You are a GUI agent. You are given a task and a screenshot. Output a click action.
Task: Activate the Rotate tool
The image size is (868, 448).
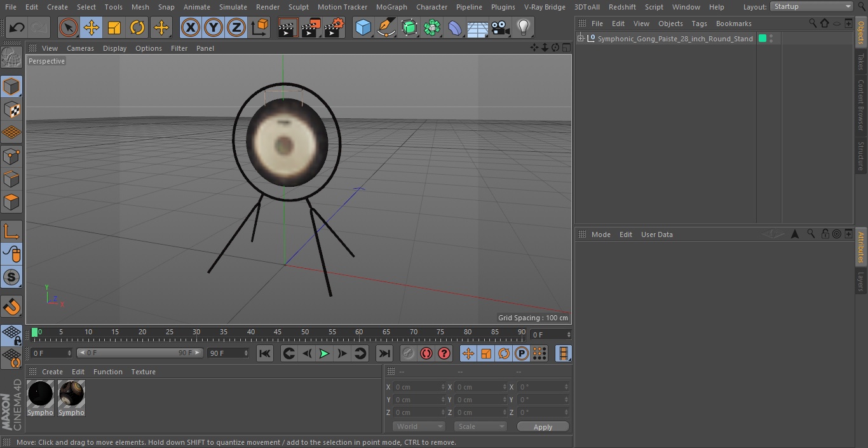pos(137,27)
